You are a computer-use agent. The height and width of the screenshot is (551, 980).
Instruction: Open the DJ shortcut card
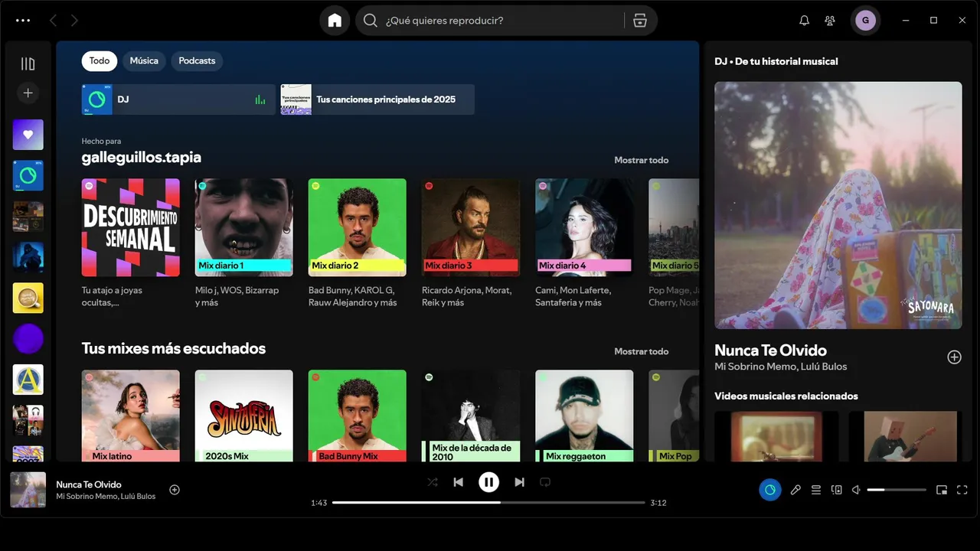click(178, 99)
